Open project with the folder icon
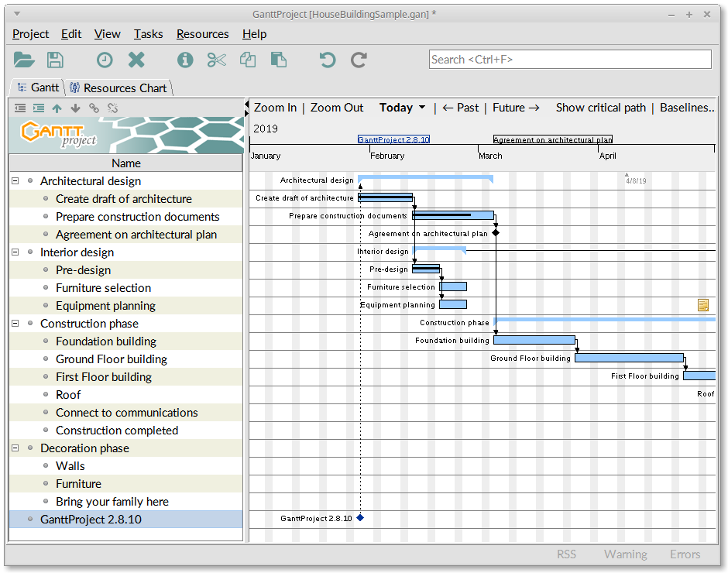 pyautogui.click(x=24, y=60)
